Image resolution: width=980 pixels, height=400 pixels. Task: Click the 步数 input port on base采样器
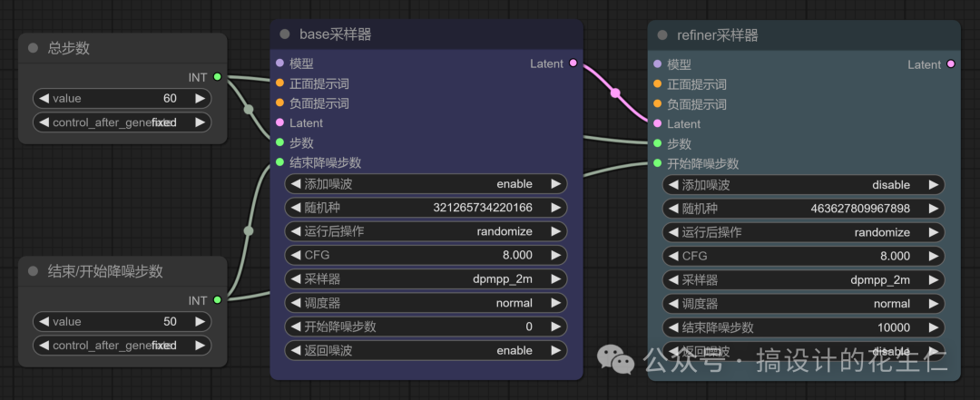(280, 142)
